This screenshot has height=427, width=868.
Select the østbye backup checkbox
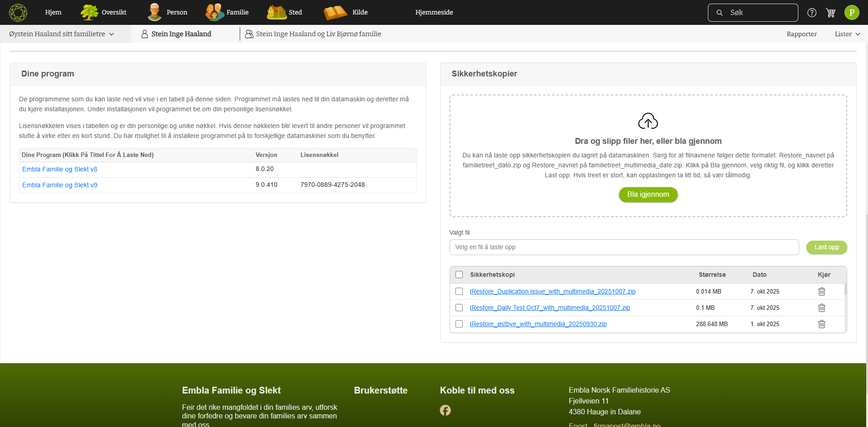(459, 324)
